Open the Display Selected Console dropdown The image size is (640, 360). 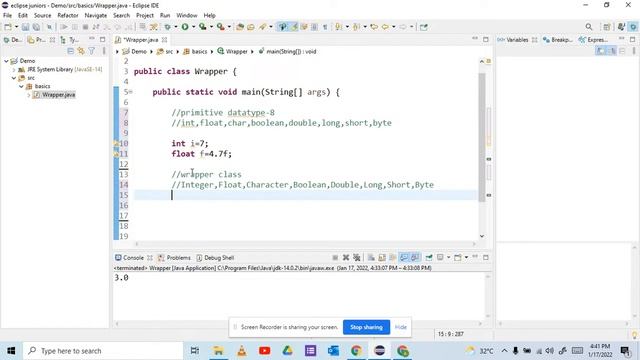pyautogui.click(x=448, y=258)
